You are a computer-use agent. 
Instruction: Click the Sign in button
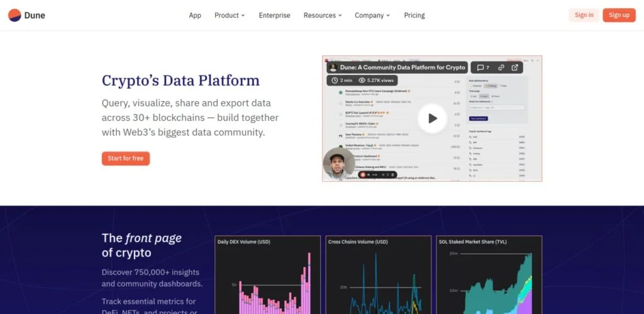(x=584, y=15)
